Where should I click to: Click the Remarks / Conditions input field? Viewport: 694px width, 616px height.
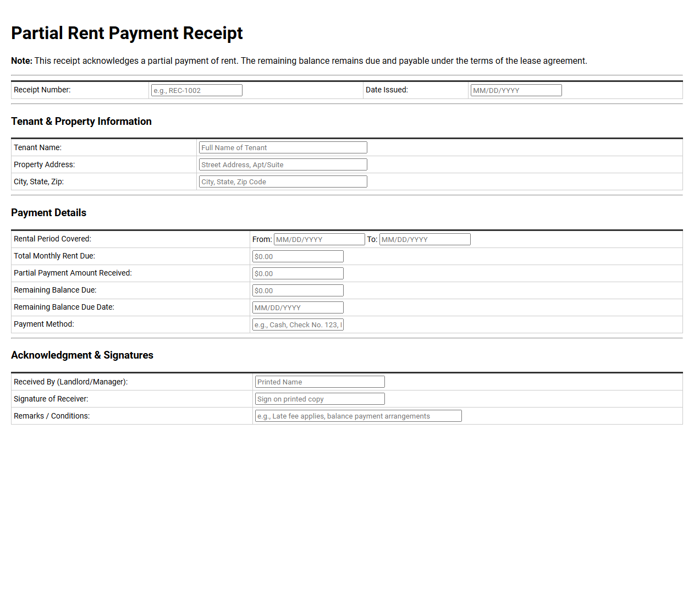tap(359, 416)
